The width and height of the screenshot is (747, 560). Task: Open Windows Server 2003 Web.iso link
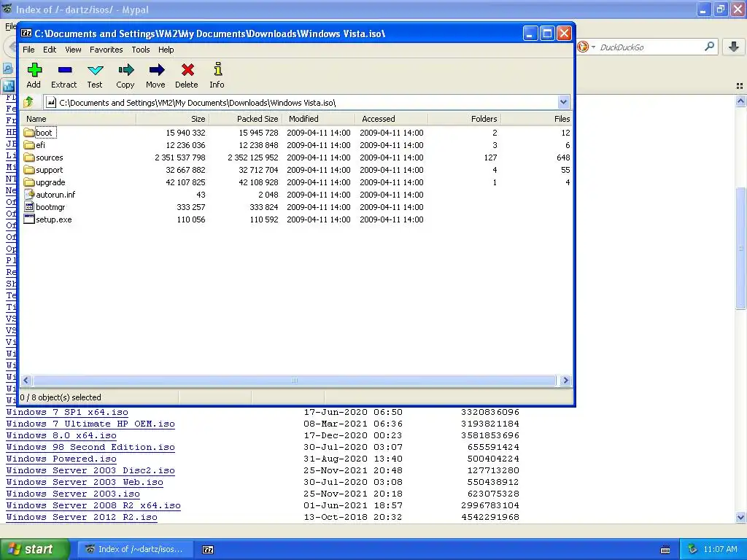click(85, 483)
